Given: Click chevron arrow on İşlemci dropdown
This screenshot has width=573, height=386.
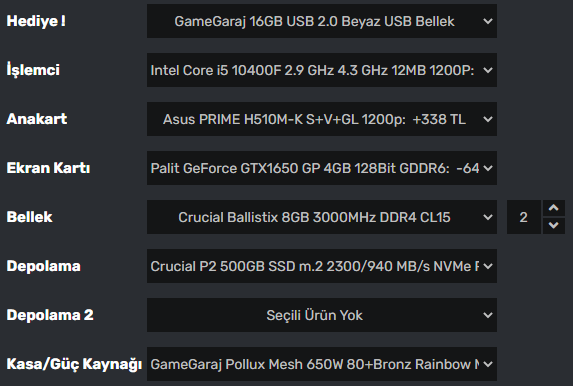Looking at the screenshot, I should (x=487, y=70).
